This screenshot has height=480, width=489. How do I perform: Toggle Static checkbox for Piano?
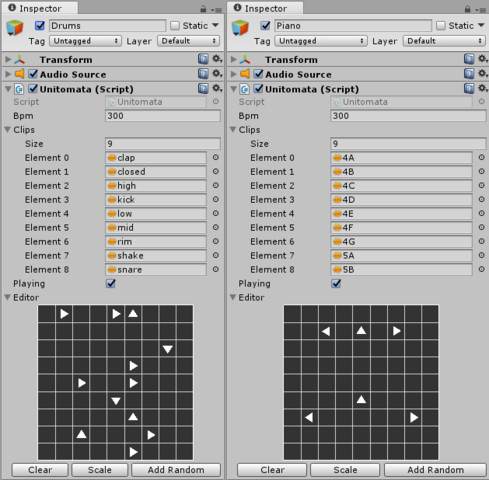pyautogui.click(x=441, y=25)
